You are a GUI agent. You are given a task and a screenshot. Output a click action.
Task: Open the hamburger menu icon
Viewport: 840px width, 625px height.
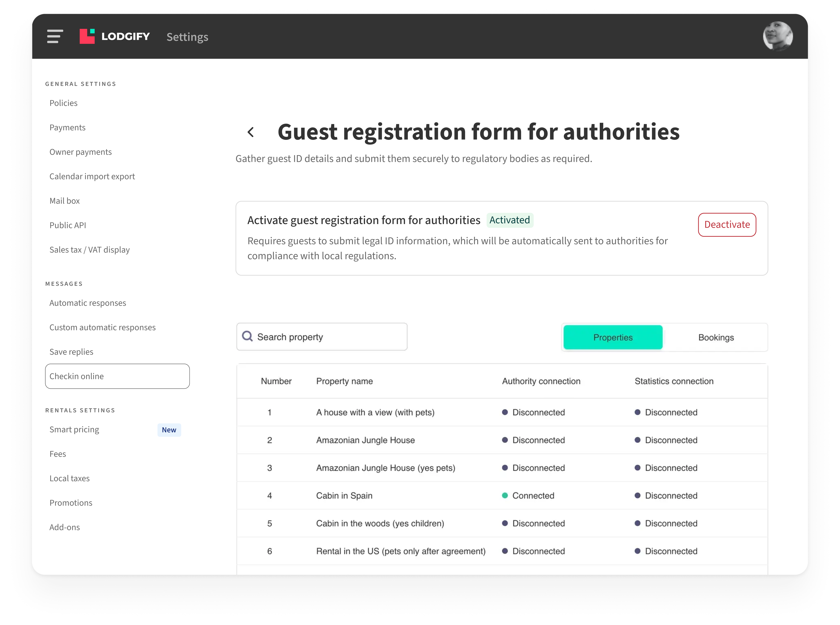(55, 36)
